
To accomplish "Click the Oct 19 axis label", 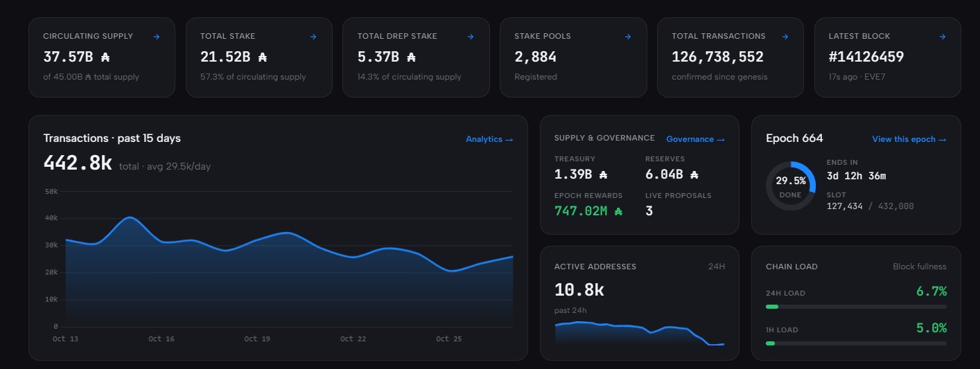I will [x=257, y=339].
